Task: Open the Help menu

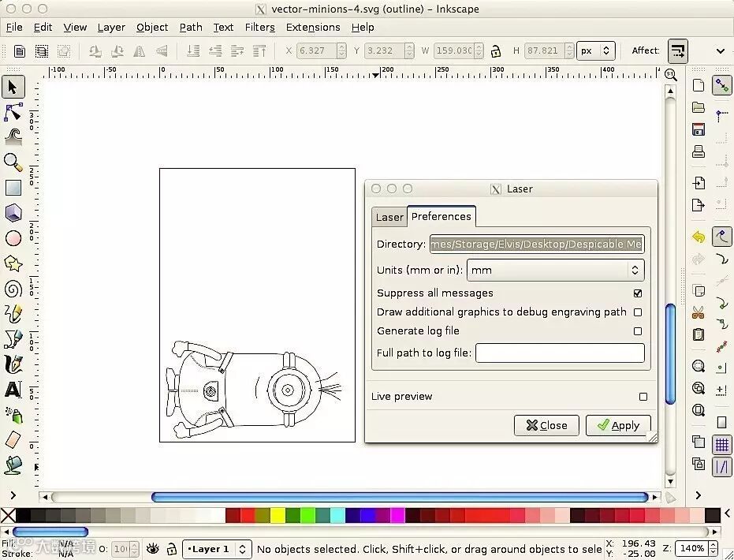Action: pyautogui.click(x=363, y=27)
